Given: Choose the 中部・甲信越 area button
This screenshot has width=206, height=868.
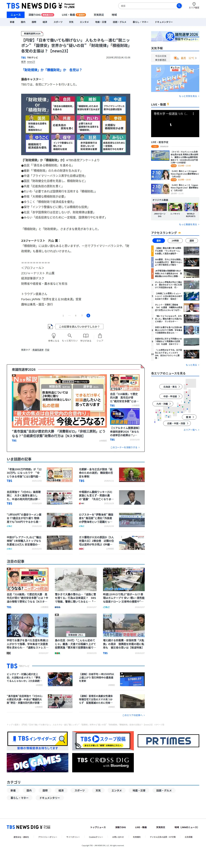Looking at the screenshot, I should click(171, 396).
